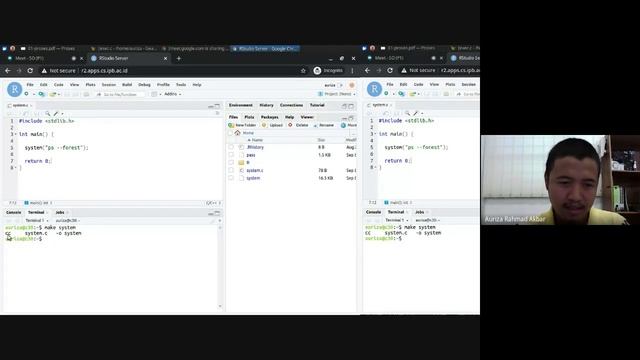This screenshot has width=640, height=360.
Task: Open the File menu in left RStudio
Action: tap(30, 84)
